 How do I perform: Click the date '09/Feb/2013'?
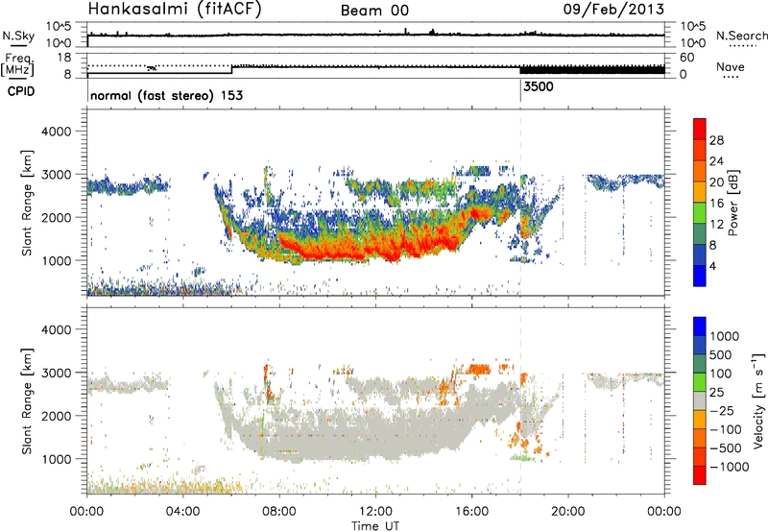click(x=613, y=9)
